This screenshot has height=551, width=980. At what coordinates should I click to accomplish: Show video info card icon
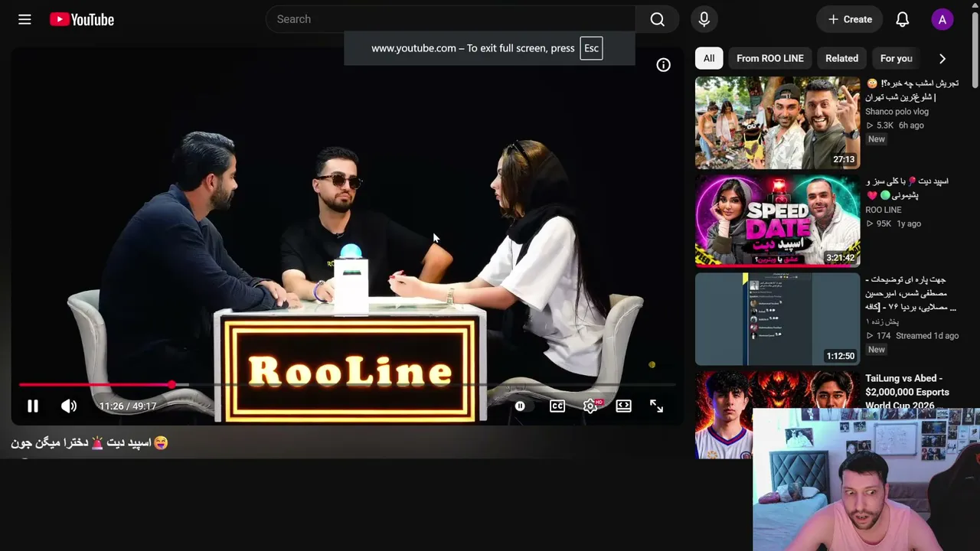click(663, 65)
